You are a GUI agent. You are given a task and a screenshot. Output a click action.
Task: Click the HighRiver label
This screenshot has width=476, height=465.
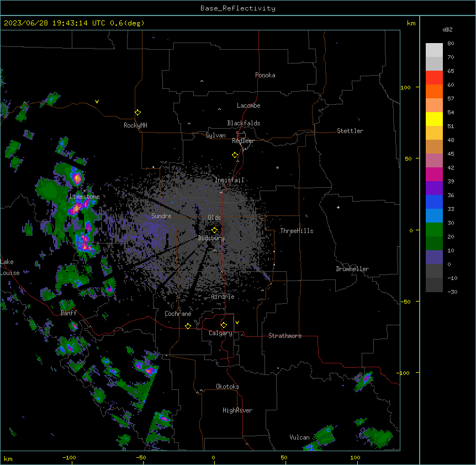237,410
